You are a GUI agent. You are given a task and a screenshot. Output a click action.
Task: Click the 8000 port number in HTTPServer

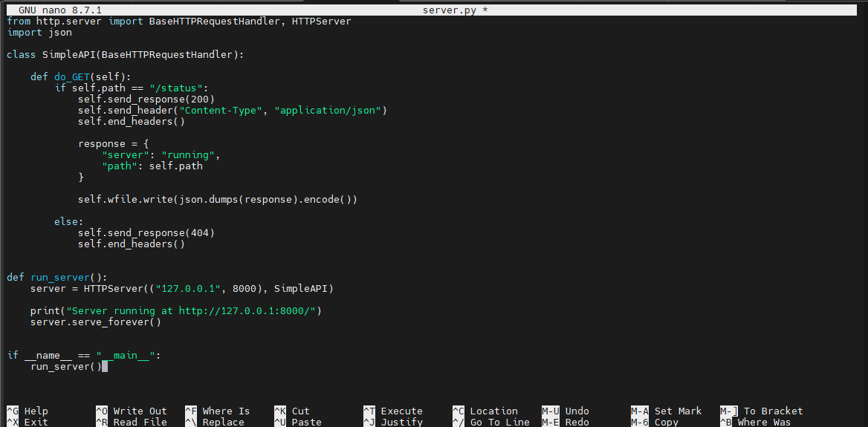pos(244,289)
